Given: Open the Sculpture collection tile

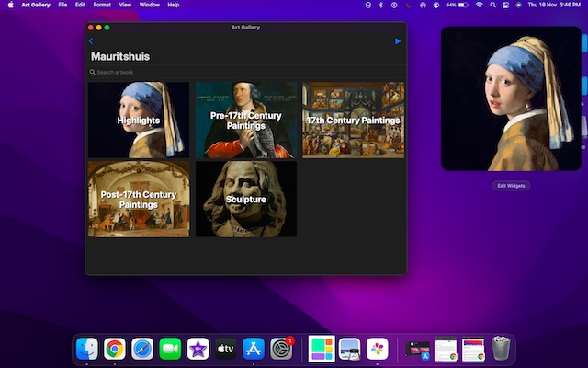Looking at the screenshot, I should (246, 200).
